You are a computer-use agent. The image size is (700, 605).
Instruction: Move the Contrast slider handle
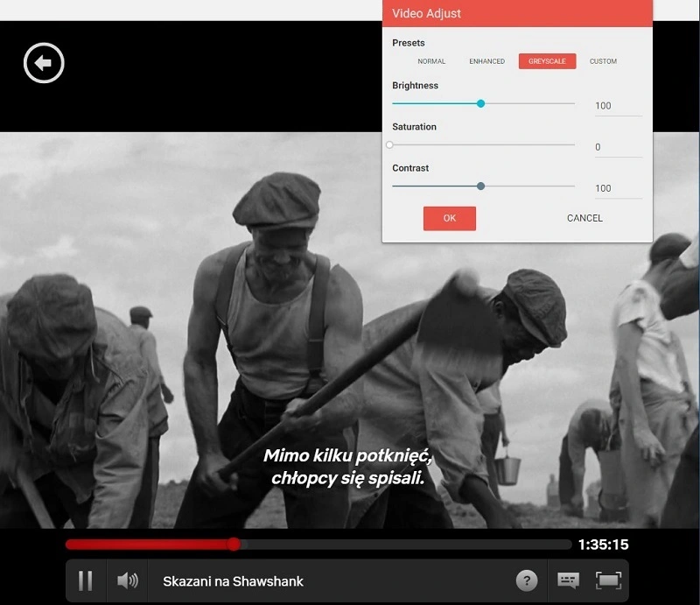tap(481, 186)
